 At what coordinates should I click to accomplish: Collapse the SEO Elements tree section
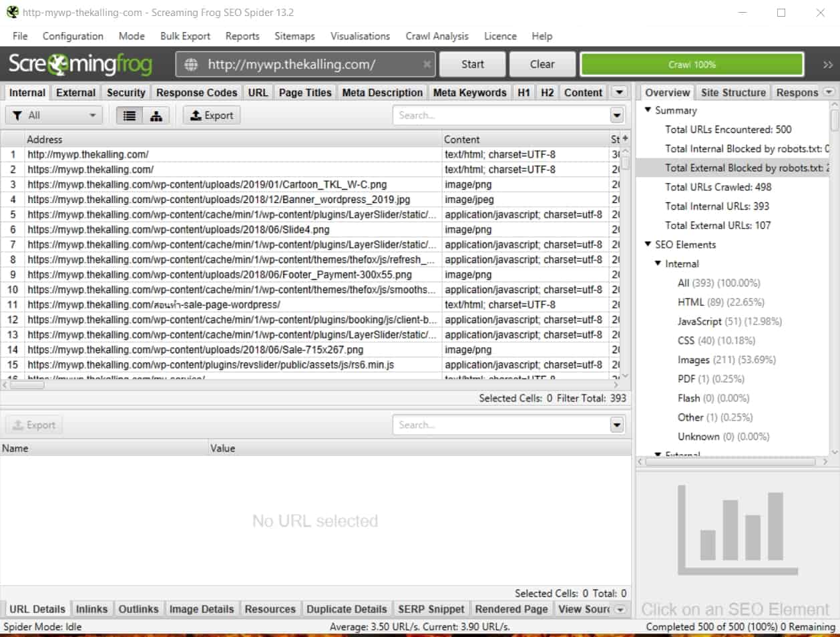[648, 244]
